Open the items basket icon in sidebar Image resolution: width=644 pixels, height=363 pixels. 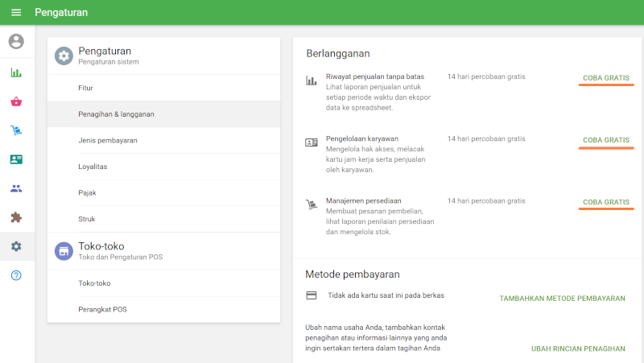(16, 101)
